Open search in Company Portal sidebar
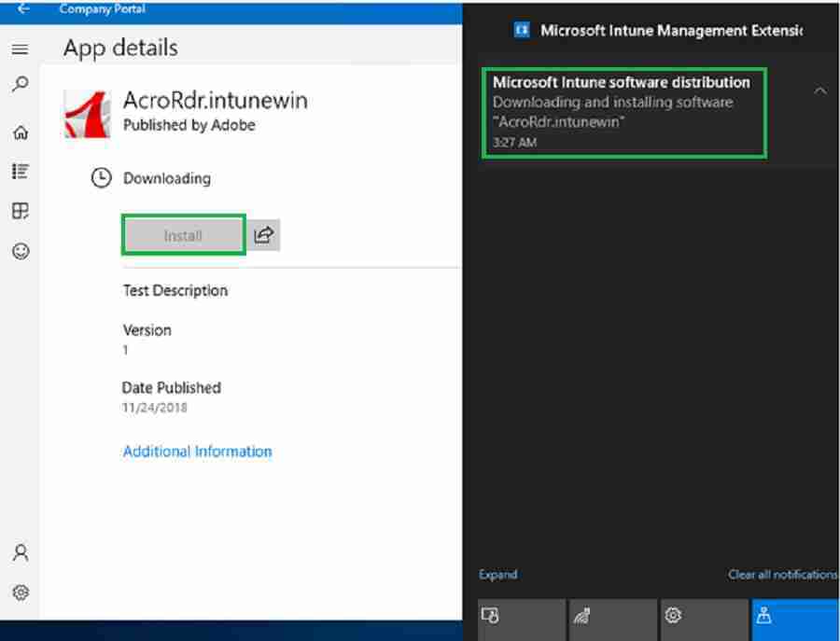Screen dimensions: 840x641 (x=21, y=84)
